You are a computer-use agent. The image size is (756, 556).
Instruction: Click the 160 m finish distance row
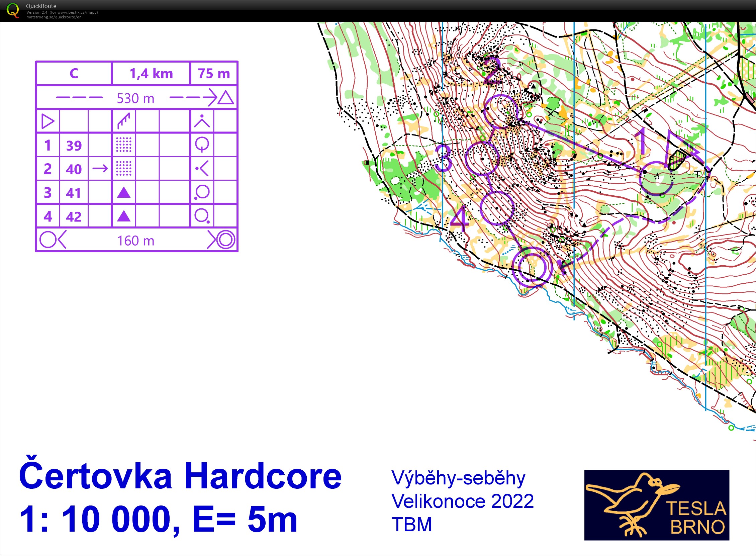pos(135,240)
